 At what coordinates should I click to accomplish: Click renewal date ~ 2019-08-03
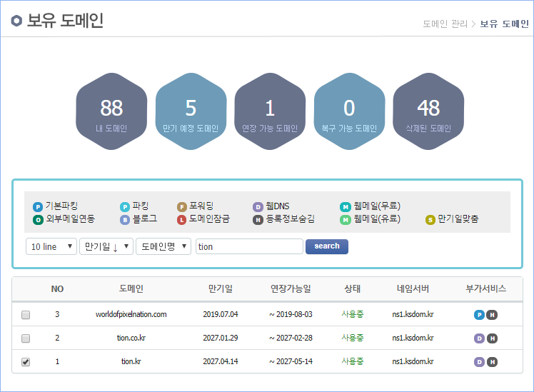[x=291, y=314]
